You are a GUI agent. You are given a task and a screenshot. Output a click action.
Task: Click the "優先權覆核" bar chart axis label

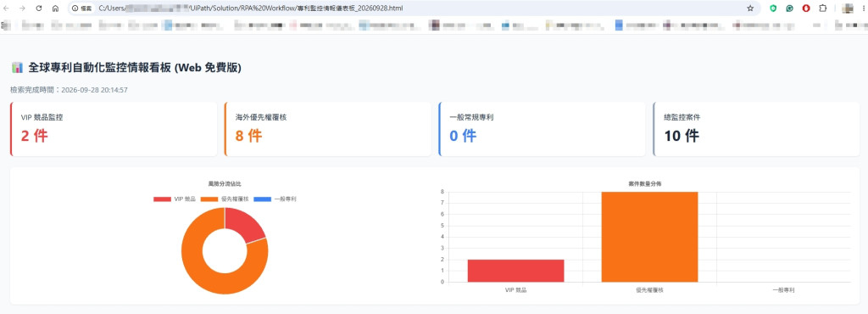point(649,289)
